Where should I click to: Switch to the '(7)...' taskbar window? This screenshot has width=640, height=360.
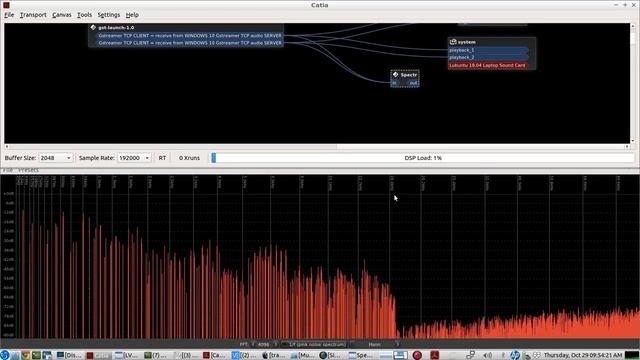[156, 355]
